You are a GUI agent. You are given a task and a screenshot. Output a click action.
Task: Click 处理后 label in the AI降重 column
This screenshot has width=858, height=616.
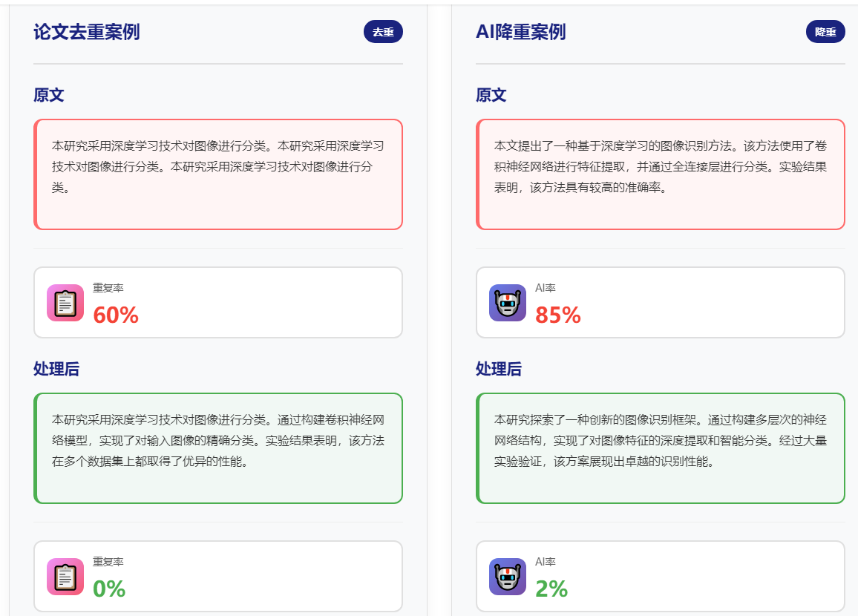coord(499,369)
